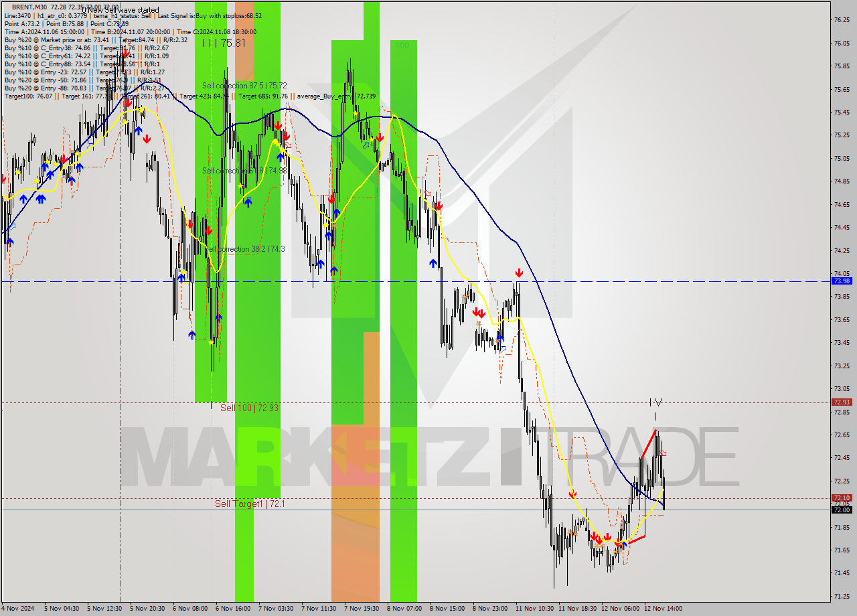Click the 75.65 price axis value
857x616 pixels.
click(x=842, y=90)
